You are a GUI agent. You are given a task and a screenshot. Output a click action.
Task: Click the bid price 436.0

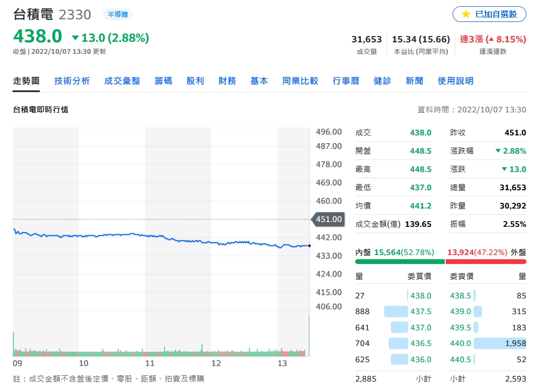click(x=421, y=360)
